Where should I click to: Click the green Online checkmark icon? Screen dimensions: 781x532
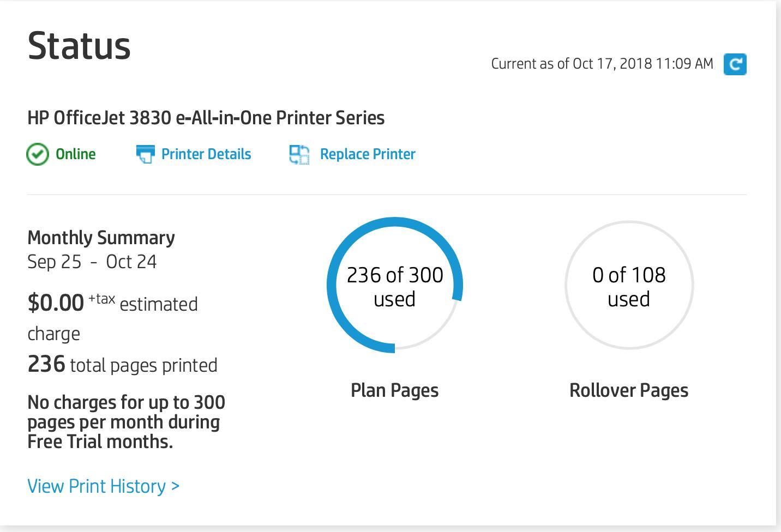[38, 154]
